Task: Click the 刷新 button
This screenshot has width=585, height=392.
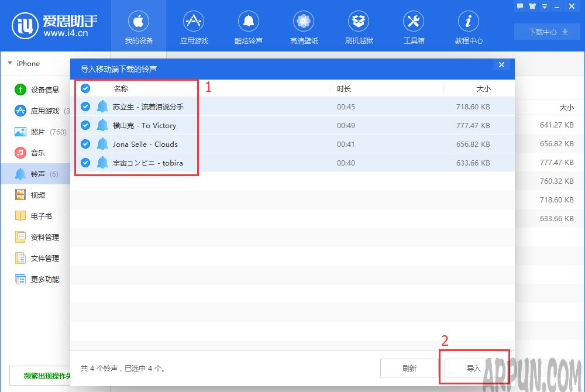Action: (x=409, y=368)
